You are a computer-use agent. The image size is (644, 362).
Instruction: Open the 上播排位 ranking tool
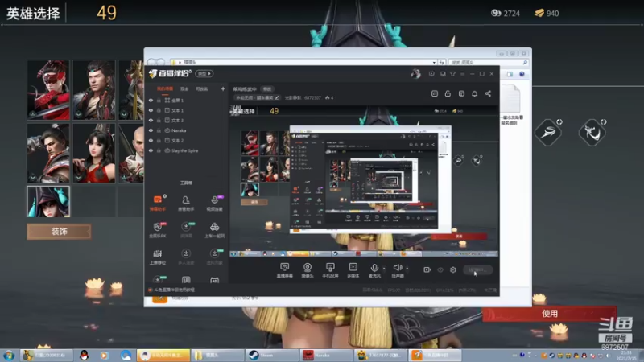tap(158, 257)
